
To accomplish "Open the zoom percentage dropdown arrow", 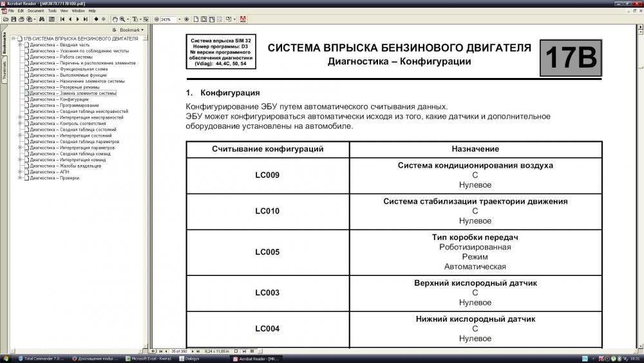I will coord(179,19).
